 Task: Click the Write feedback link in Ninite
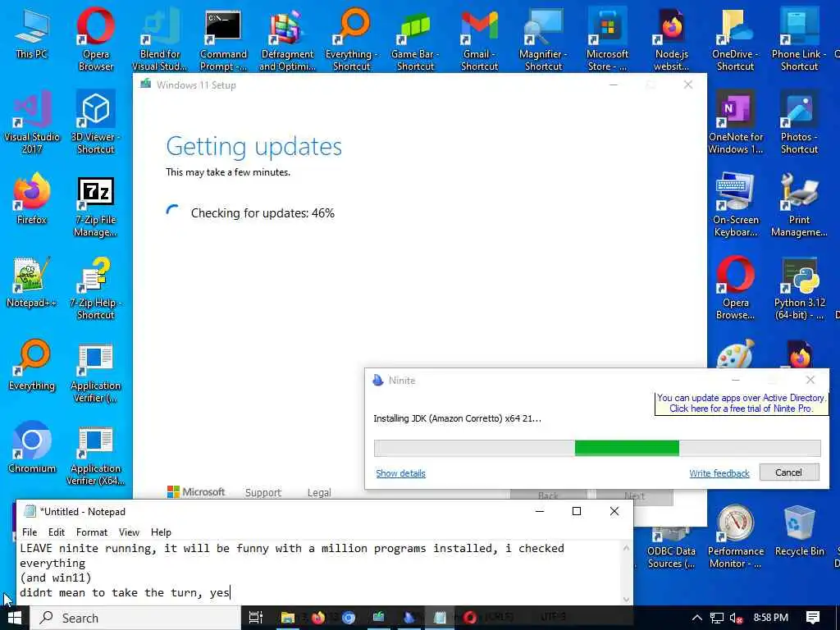[x=719, y=473]
